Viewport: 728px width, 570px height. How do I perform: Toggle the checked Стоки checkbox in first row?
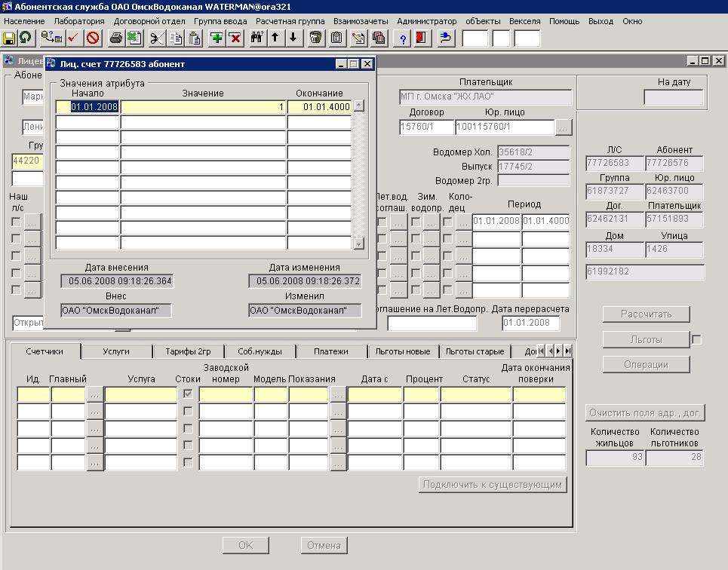pos(188,394)
